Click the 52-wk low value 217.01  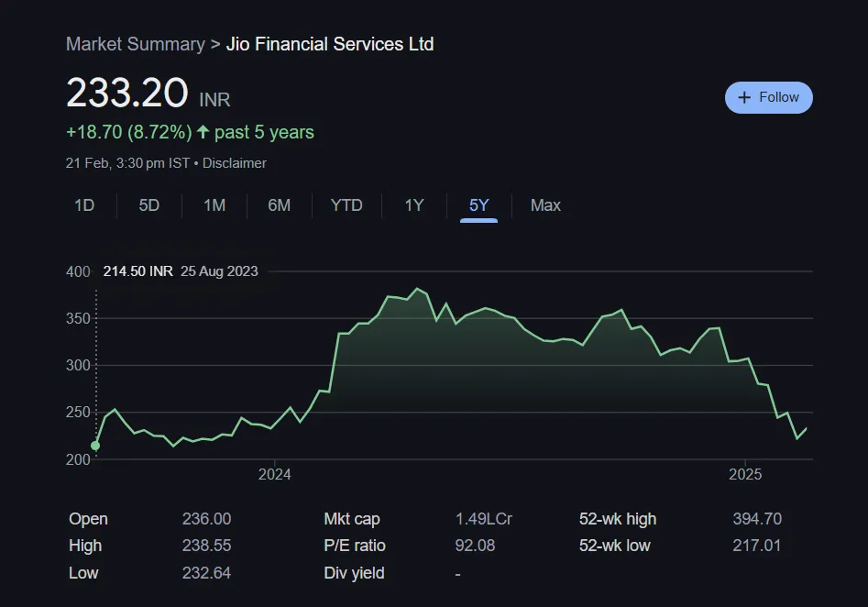click(x=757, y=546)
